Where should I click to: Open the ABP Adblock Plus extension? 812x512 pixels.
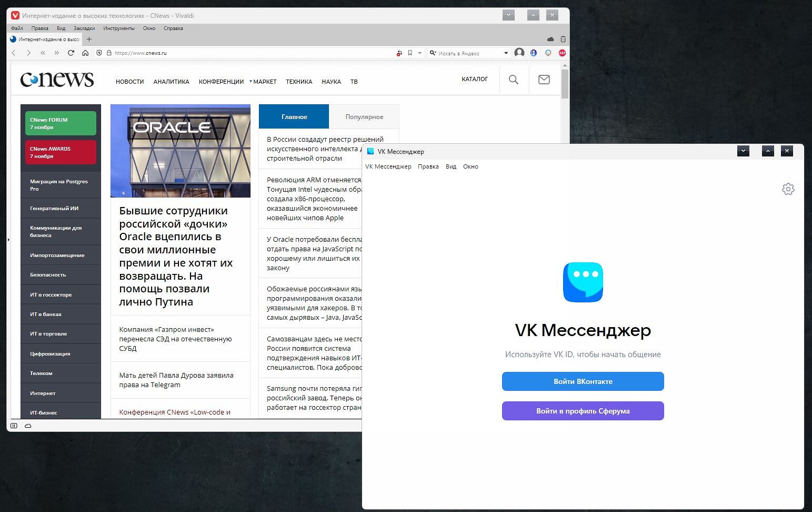click(562, 53)
